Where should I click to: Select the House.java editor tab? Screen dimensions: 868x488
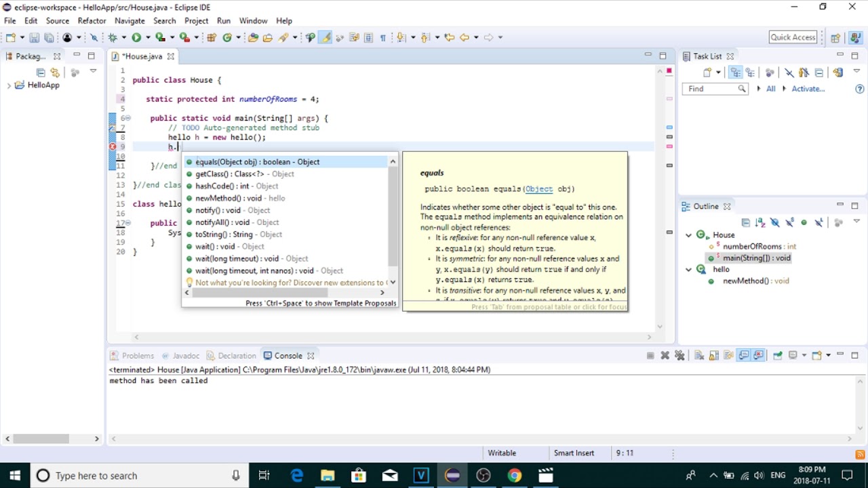pyautogui.click(x=142, y=56)
